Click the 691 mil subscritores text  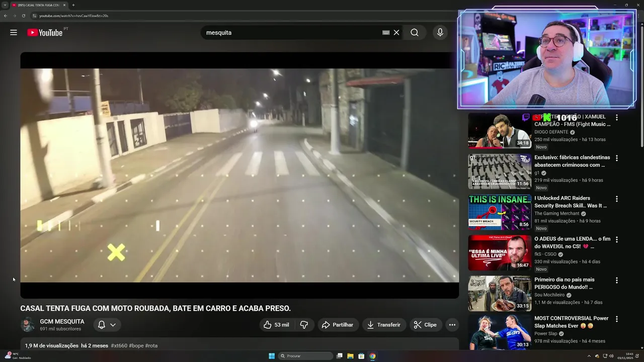pyautogui.click(x=60, y=329)
